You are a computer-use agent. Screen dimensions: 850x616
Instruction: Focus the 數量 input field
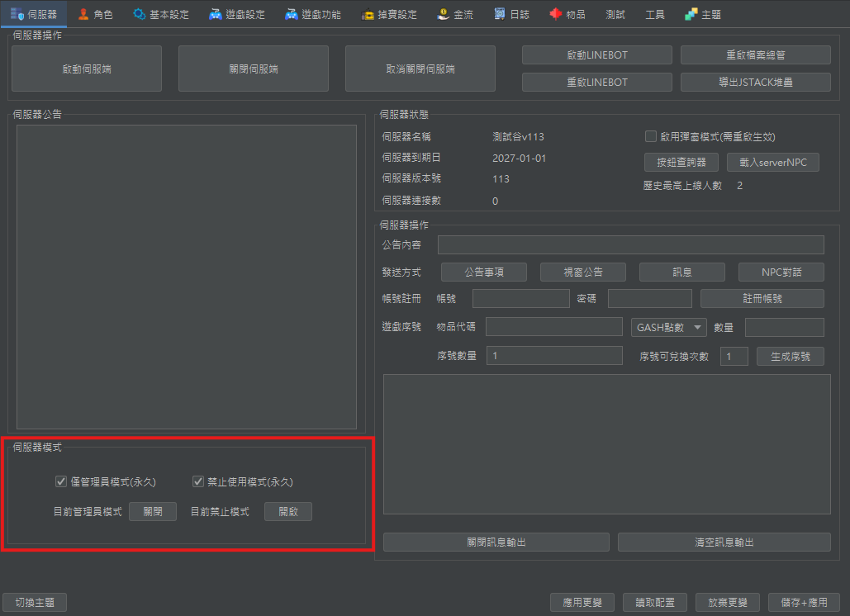pyautogui.click(x=785, y=327)
